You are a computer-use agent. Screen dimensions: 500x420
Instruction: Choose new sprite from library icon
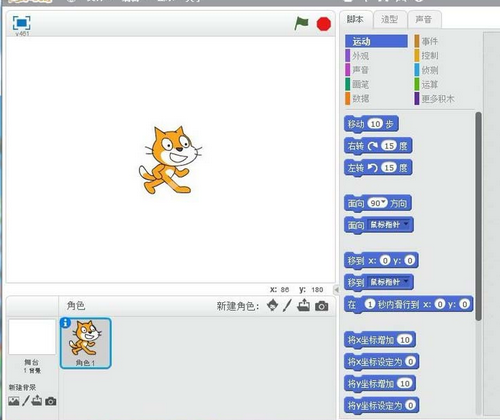tap(273, 305)
